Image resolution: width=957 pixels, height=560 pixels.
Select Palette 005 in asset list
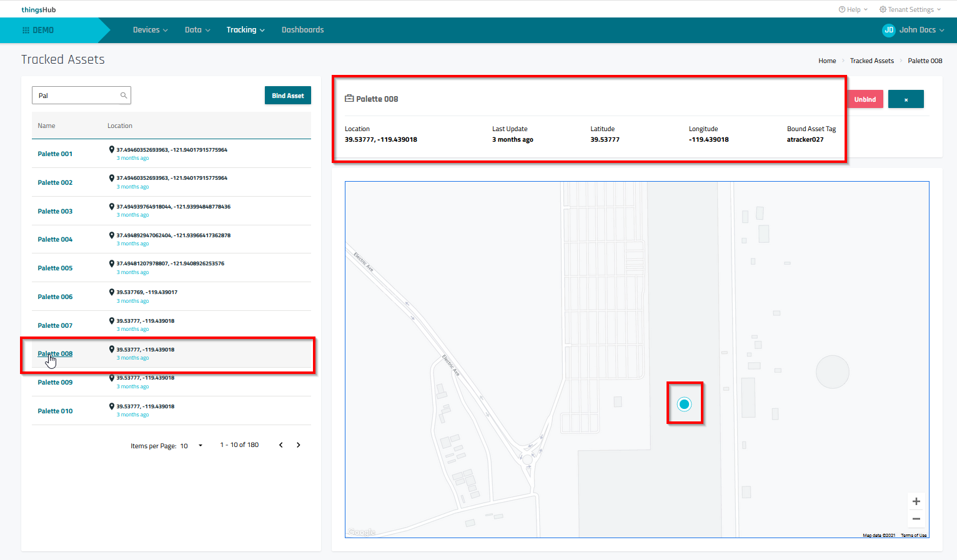(x=55, y=268)
